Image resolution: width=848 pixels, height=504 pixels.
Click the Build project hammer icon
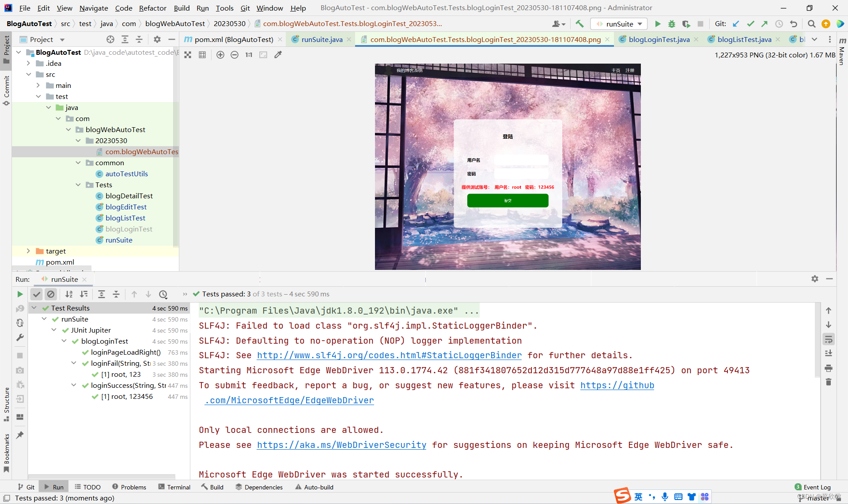pyautogui.click(x=579, y=24)
